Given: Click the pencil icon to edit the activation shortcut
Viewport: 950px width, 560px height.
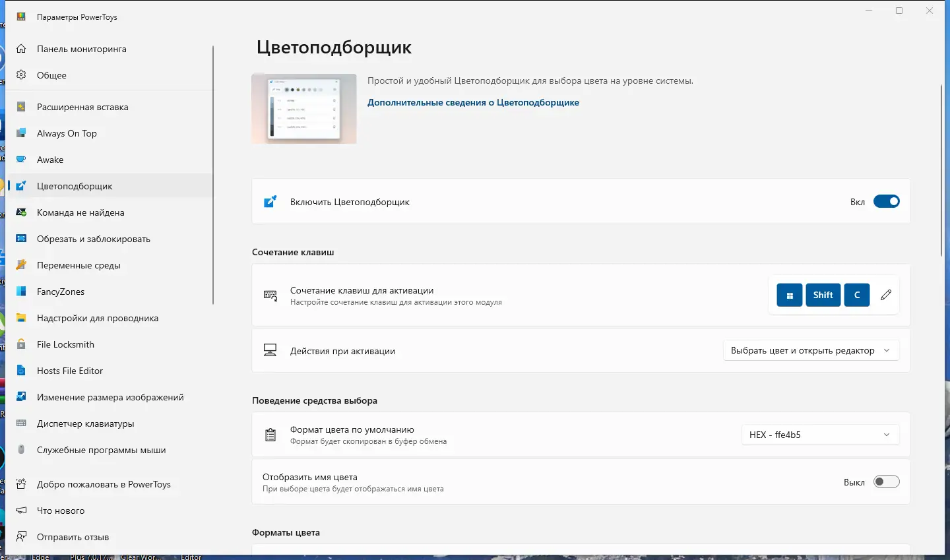Looking at the screenshot, I should click(886, 295).
